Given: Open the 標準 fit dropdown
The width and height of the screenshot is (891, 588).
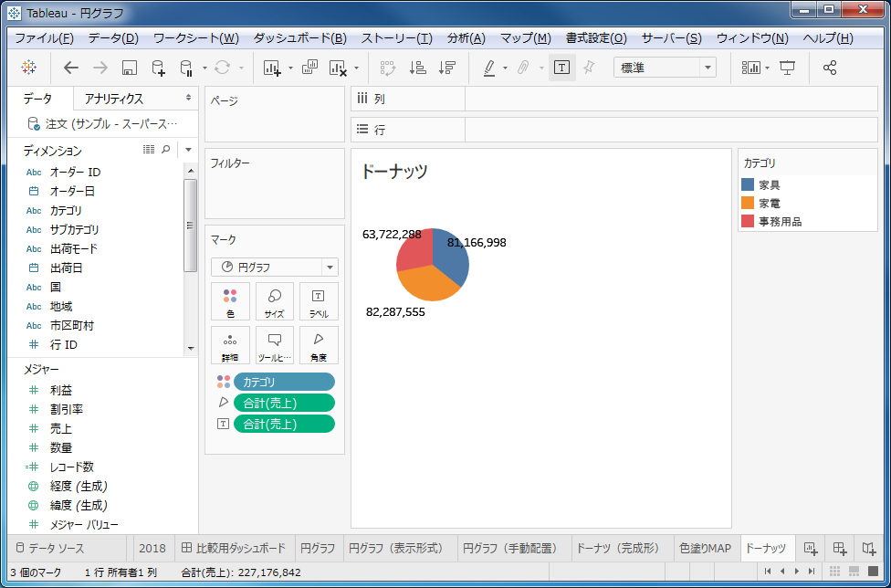Looking at the screenshot, I should coord(664,68).
